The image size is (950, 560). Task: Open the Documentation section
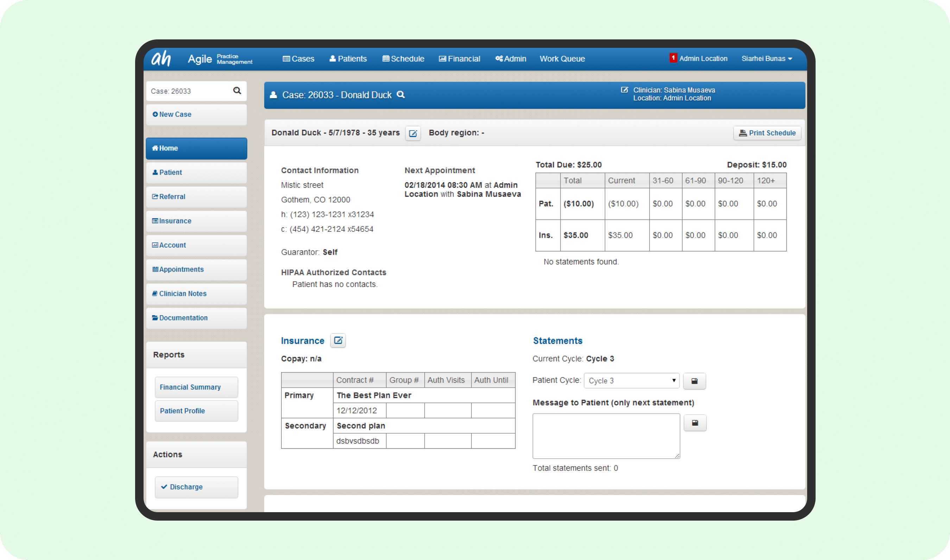(196, 318)
